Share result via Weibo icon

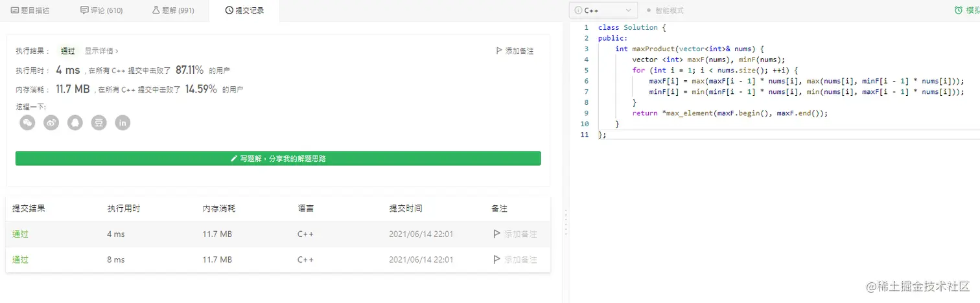(51, 122)
